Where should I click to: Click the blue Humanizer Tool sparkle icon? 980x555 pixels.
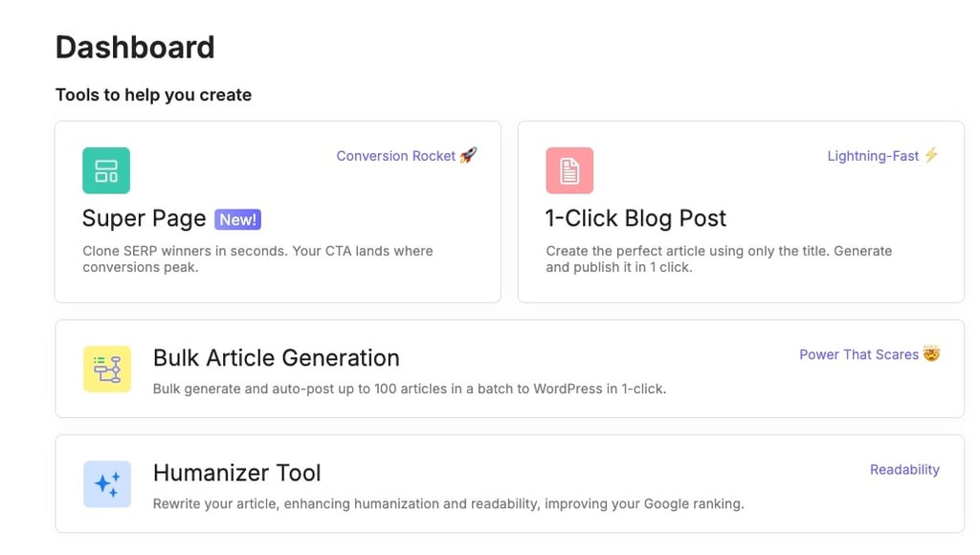[107, 484]
